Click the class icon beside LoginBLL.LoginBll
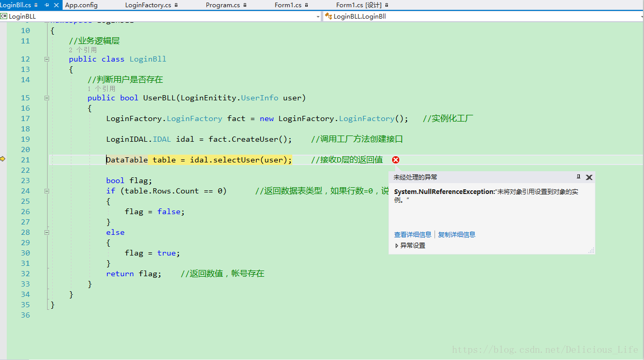Screen dimensions: 644x360 tap(328, 16)
